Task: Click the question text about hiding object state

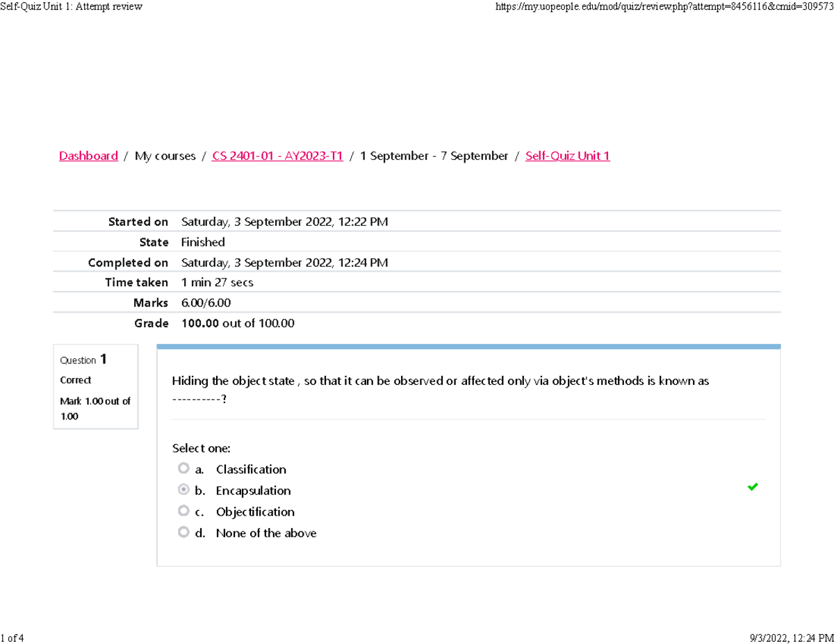Action: pyautogui.click(x=440, y=381)
